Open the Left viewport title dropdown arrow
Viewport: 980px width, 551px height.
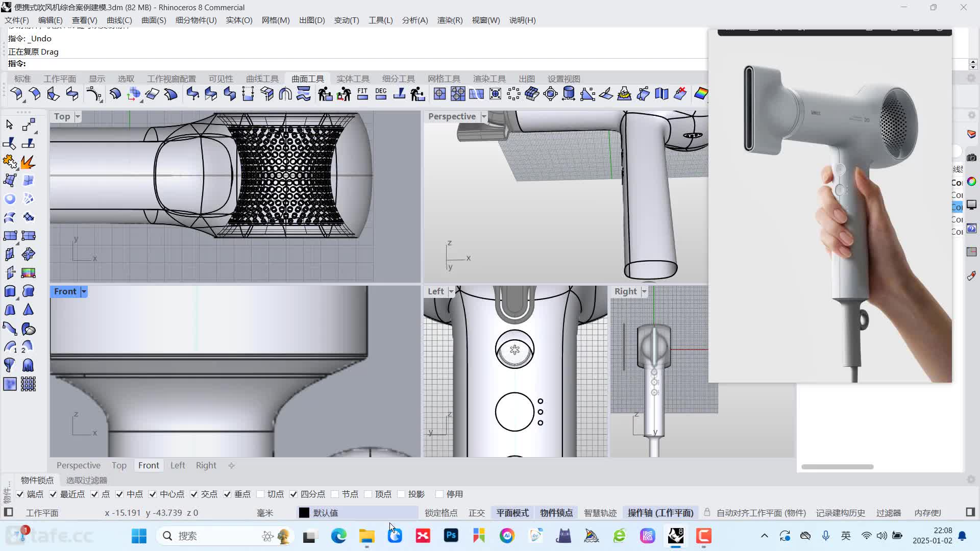click(451, 291)
